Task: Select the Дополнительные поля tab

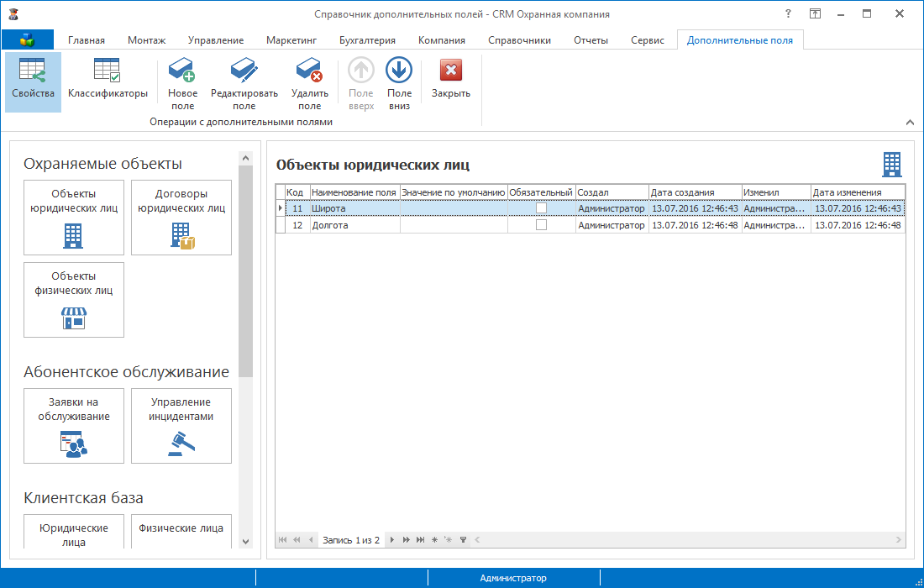Action: pyautogui.click(x=739, y=40)
